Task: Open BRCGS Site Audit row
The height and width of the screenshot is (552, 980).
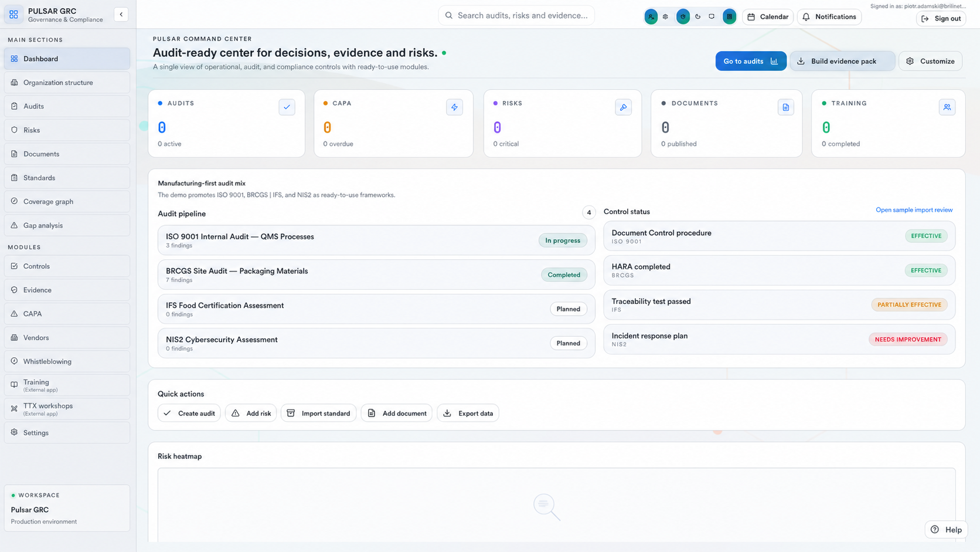Action: coord(376,275)
